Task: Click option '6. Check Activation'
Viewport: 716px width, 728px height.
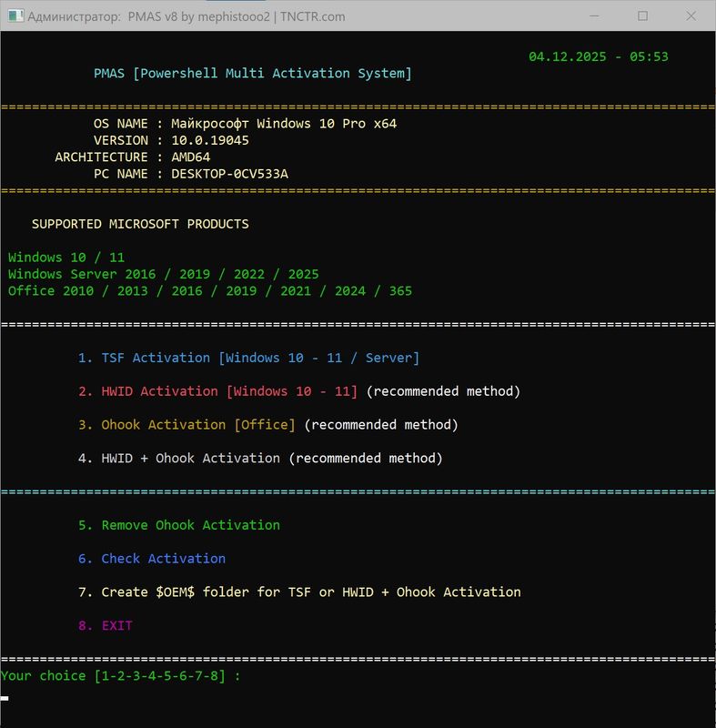Action: 152,558
